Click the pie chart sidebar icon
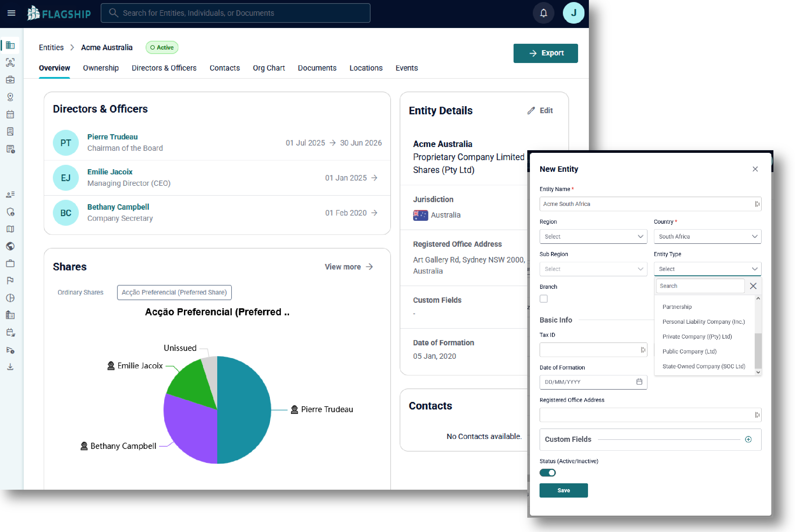The height and width of the screenshot is (532, 795). 10,298
